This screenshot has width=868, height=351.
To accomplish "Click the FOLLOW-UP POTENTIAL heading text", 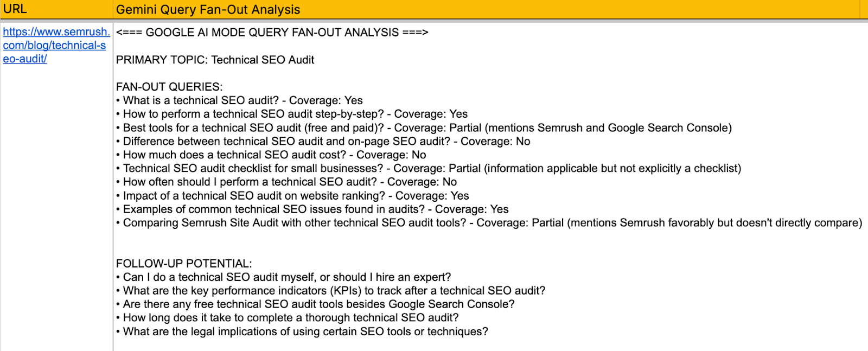I will point(184,264).
